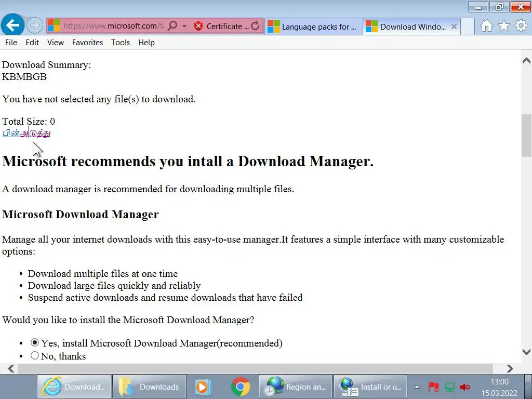Viewport: 532px width, 399px height.
Task: Click the search magnifier in address bar
Action: coord(172,26)
